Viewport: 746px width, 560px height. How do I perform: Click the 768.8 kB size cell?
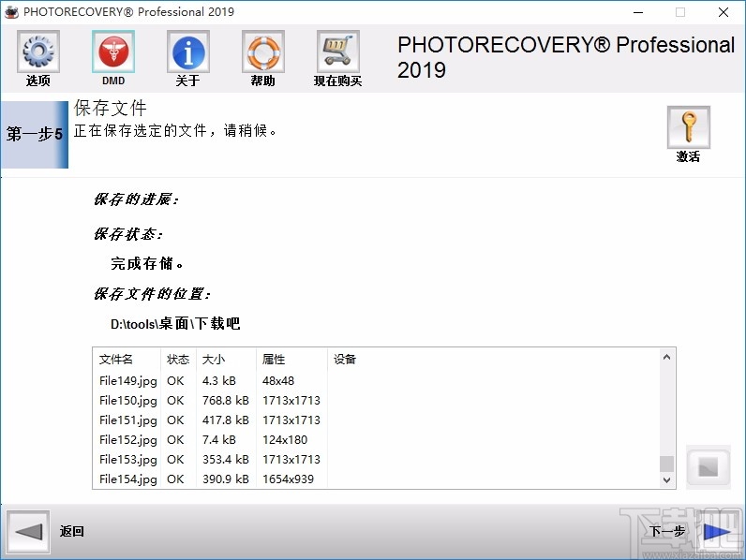click(x=226, y=401)
